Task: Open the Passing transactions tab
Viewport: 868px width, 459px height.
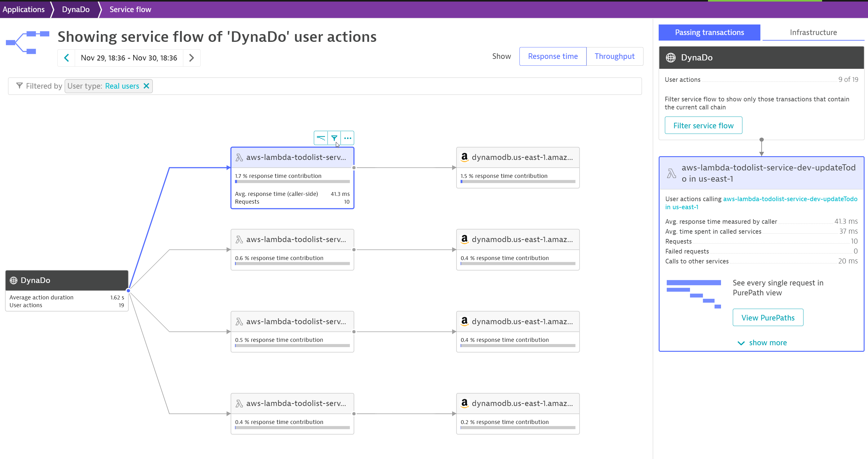Action: [709, 32]
